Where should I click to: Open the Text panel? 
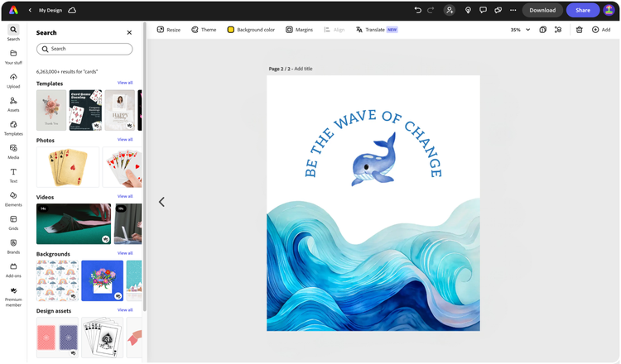pyautogui.click(x=13, y=175)
